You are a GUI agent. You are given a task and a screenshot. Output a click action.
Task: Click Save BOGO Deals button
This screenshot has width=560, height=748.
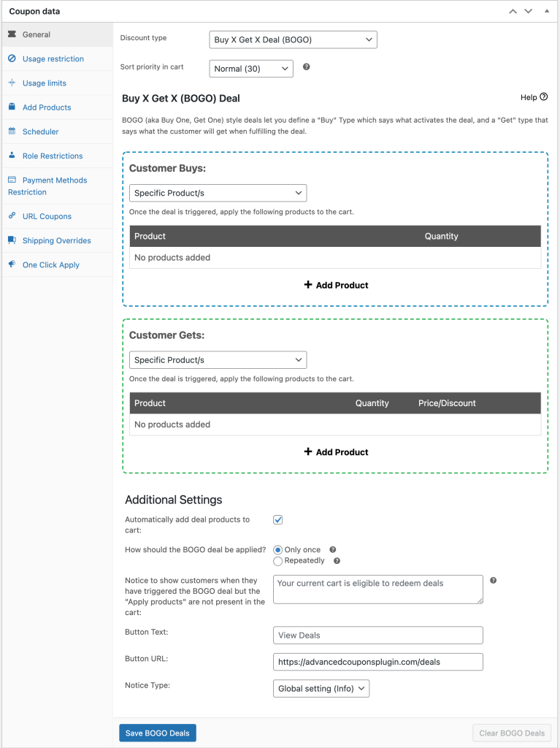157,733
